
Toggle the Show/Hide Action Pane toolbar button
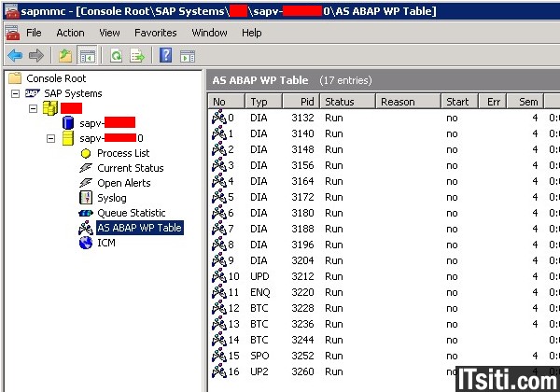tap(188, 56)
